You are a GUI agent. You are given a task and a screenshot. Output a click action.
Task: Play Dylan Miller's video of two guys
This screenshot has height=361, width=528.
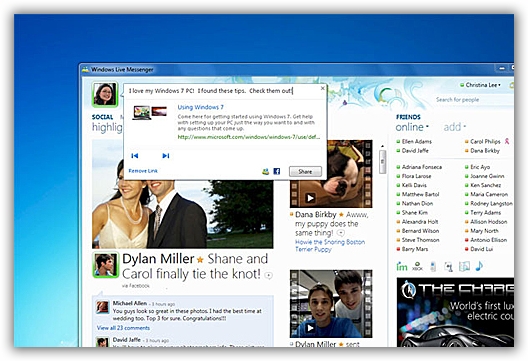(310, 328)
